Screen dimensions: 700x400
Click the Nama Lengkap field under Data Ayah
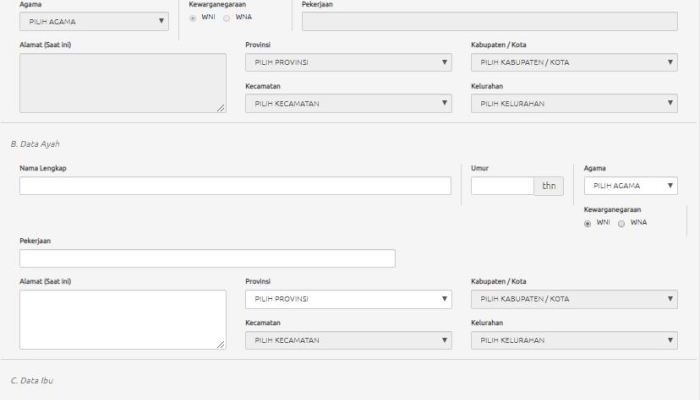pyautogui.click(x=234, y=186)
